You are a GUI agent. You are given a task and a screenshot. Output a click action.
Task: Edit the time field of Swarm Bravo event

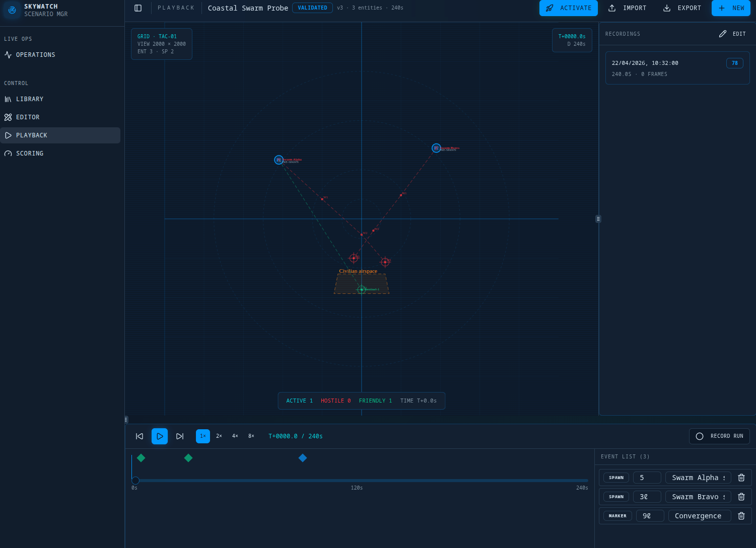pos(647,497)
